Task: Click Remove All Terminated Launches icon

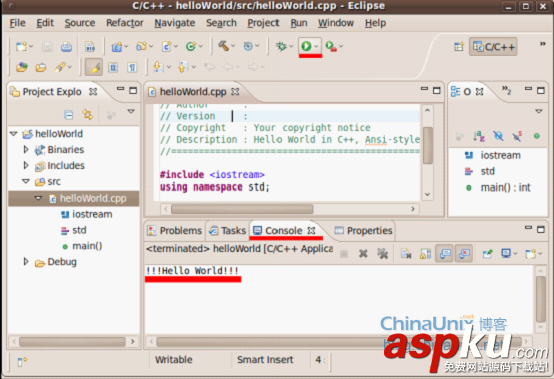Action: click(x=383, y=254)
